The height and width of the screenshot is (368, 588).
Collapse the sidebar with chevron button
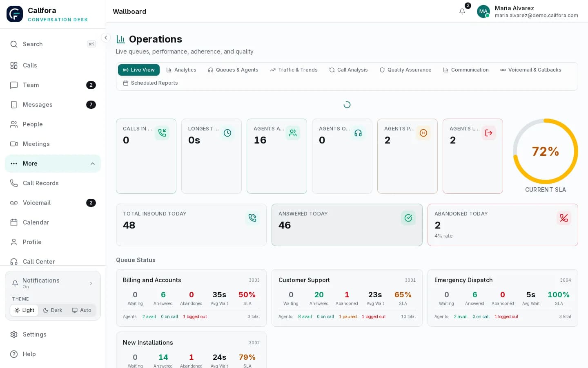point(106,38)
